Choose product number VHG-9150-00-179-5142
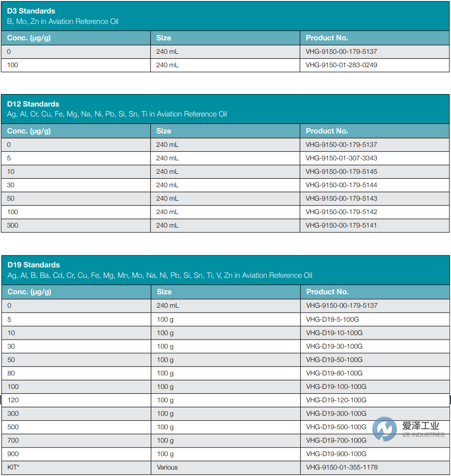The image size is (451, 476). (x=341, y=212)
